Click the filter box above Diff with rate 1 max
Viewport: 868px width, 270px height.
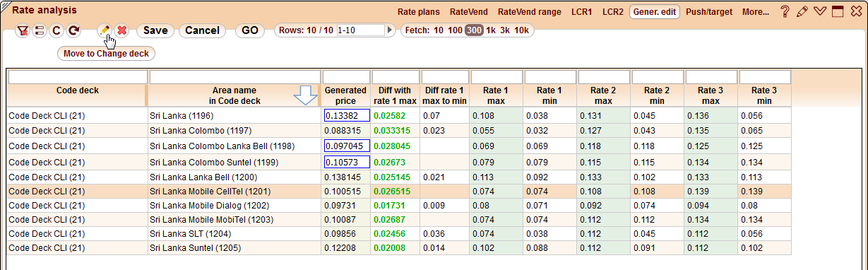pos(395,77)
